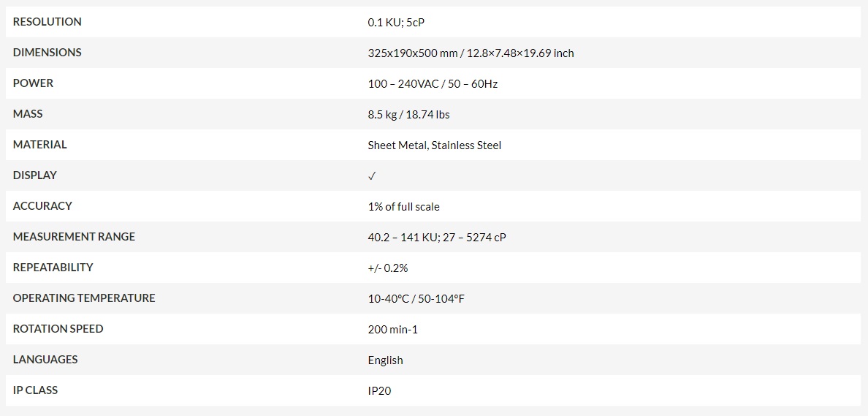Viewport: 868px width, 416px height.
Task: Click the 10-40°C / 50-104°F value
Action: click(x=416, y=299)
